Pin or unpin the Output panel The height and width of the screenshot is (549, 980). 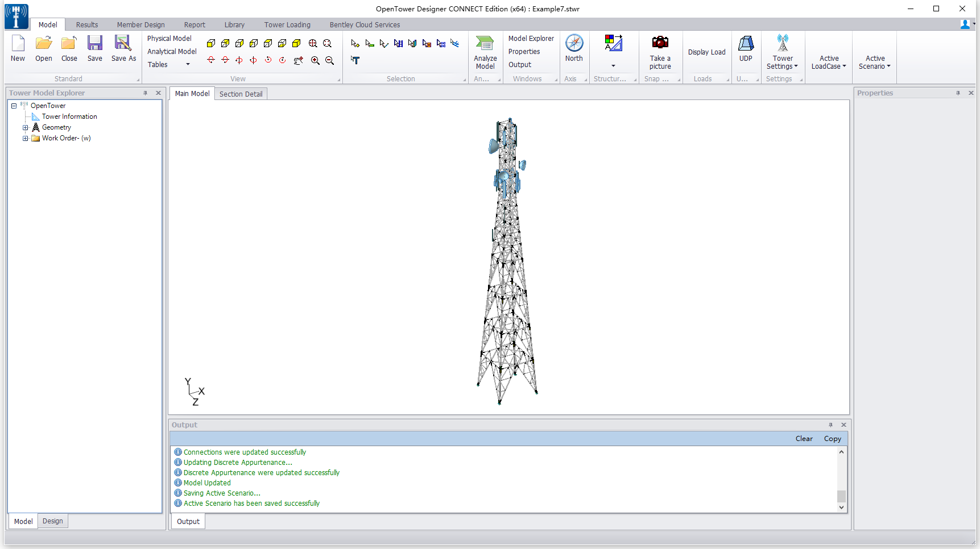click(x=830, y=425)
